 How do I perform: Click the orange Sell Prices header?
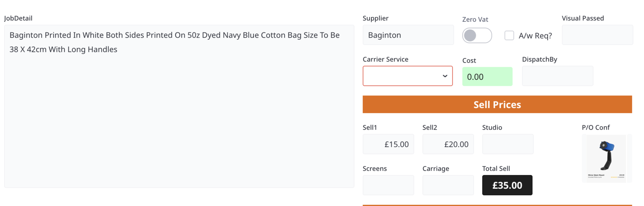tap(497, 104)
